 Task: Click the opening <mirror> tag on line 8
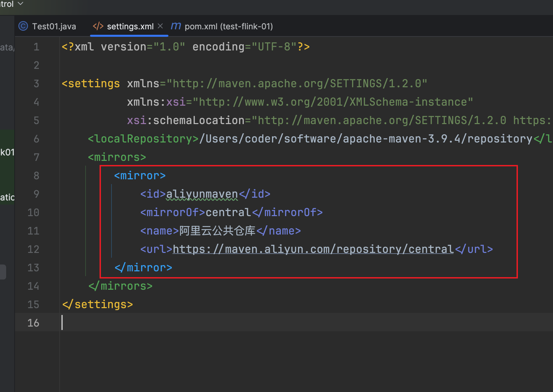coord(140,176)
